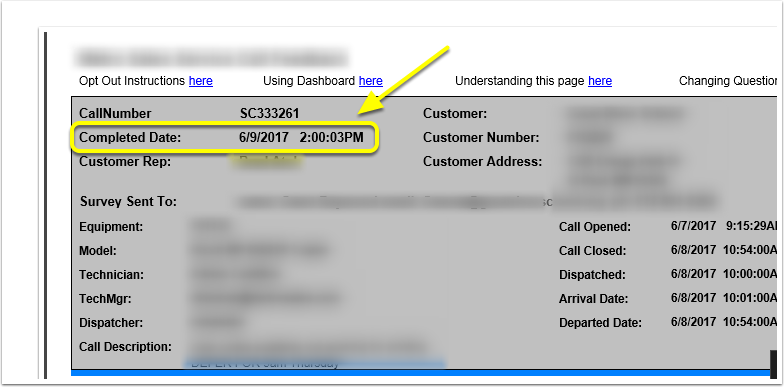Click the Using Dashboard text
Screen dimensions: 784x387
[x=309, y=81]
